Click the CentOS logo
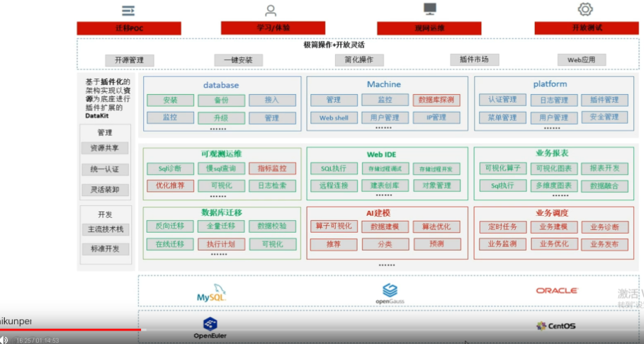 point(555,326)
